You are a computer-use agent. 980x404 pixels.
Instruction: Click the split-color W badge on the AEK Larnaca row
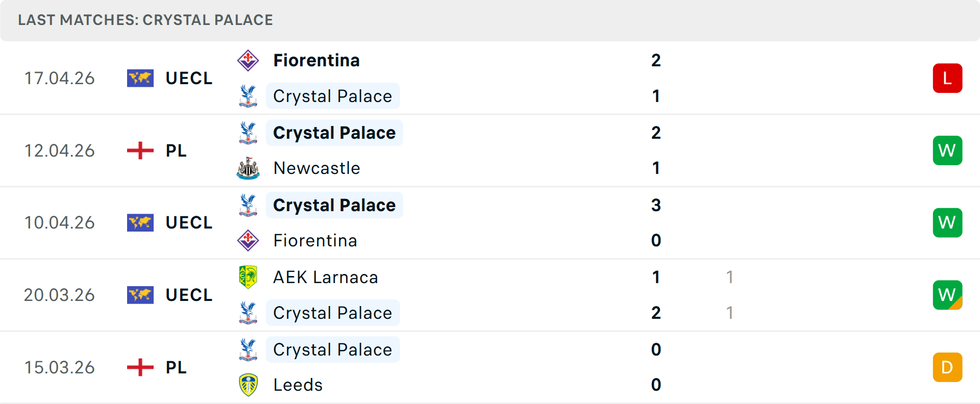[947, 295]
